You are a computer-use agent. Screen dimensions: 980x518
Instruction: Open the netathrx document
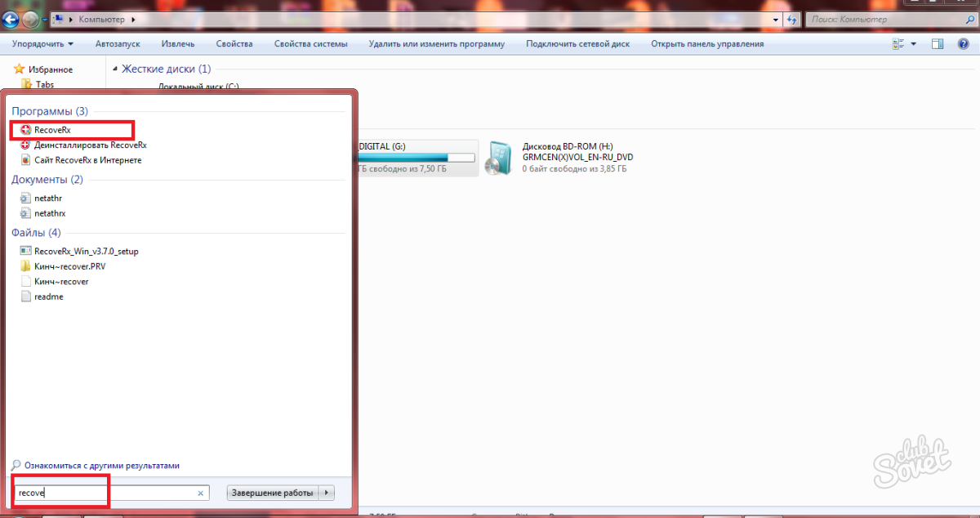(x=49, y=213)
